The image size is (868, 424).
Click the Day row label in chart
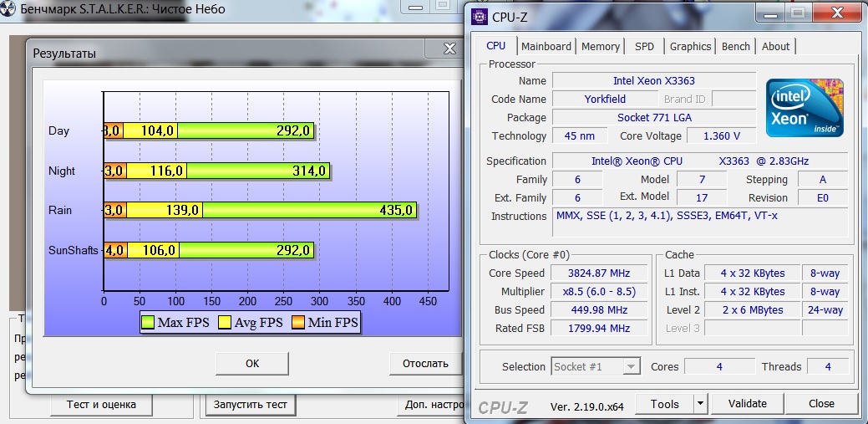click(58, 131)
